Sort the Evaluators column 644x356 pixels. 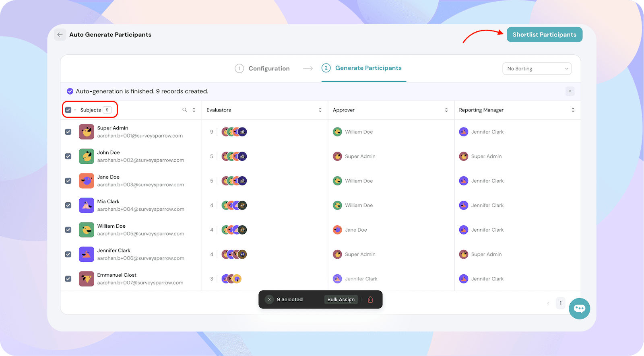320,110
